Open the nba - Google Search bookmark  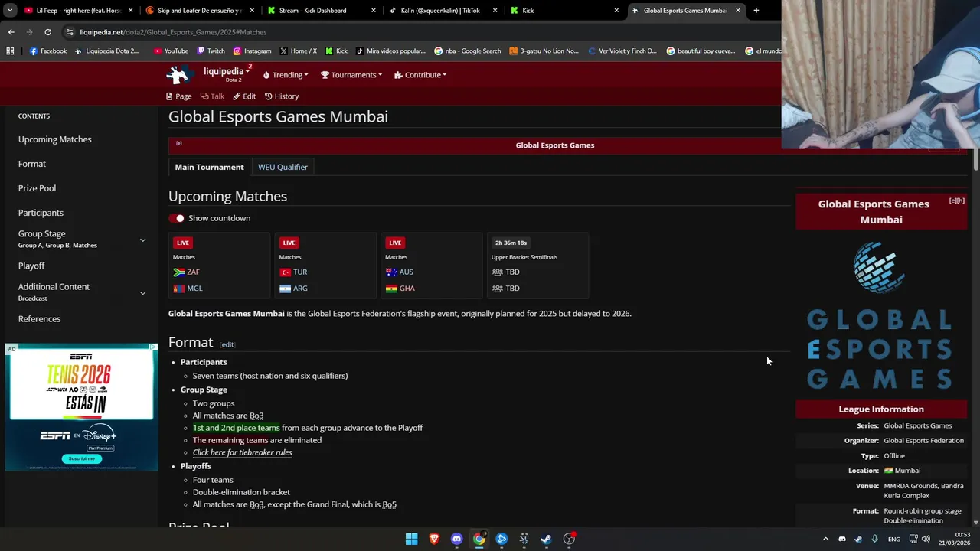(x=467, y=51)
